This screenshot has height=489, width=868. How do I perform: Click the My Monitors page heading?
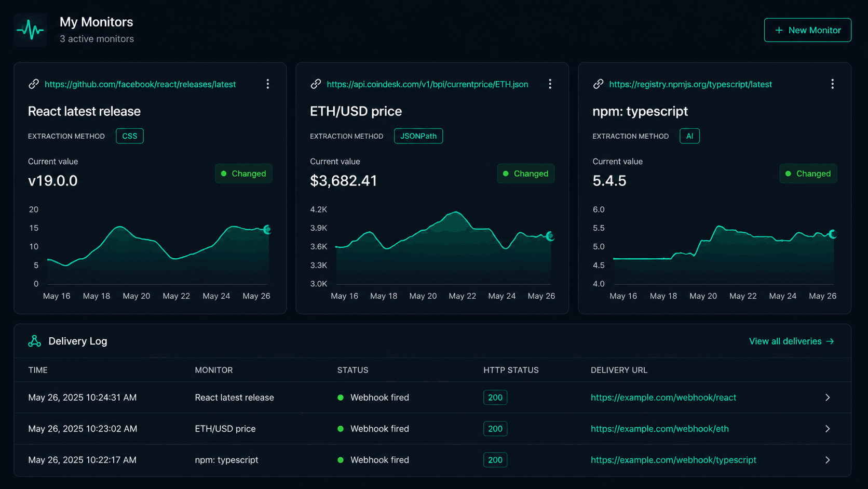97,22
